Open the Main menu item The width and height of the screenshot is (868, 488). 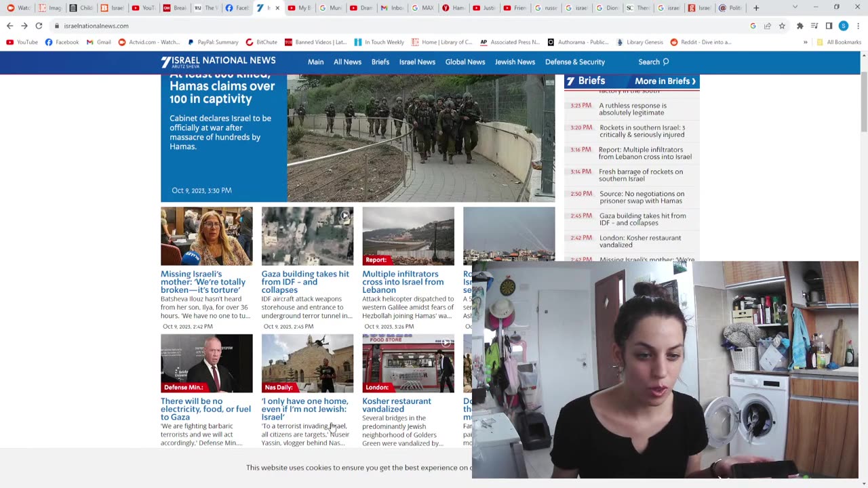(315, 62)
